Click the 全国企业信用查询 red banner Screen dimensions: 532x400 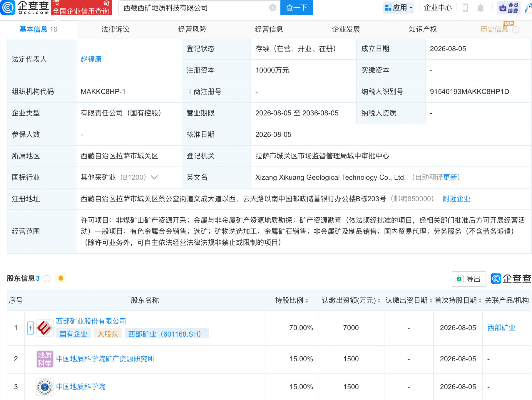tap(81, 8)
